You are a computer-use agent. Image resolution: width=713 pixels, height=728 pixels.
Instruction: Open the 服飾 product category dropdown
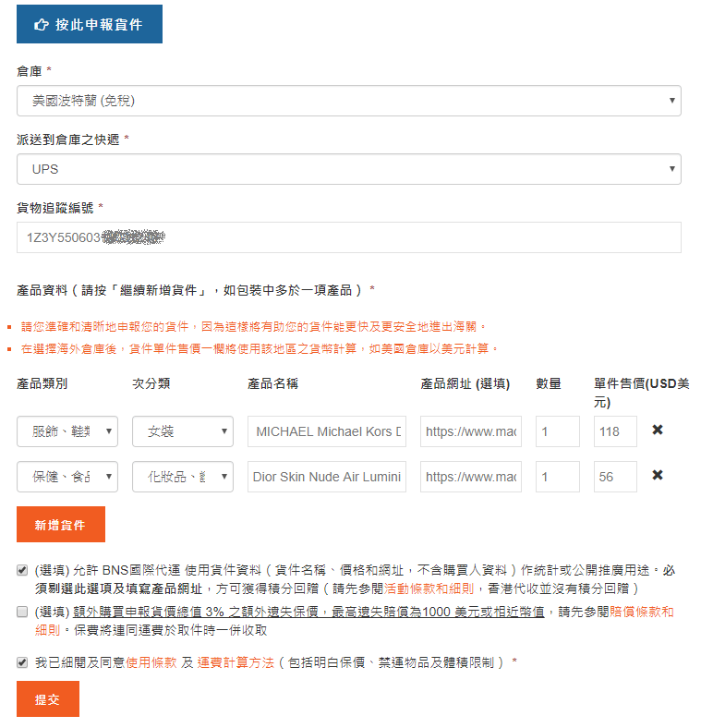coord(67,431)
